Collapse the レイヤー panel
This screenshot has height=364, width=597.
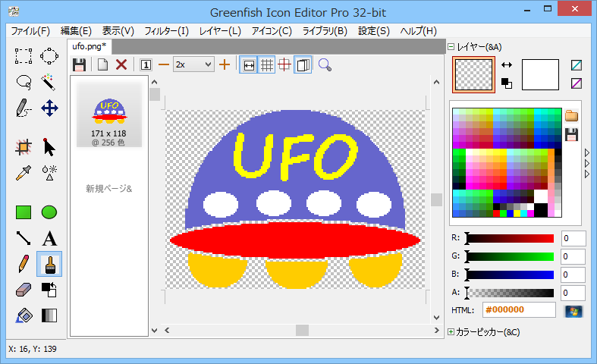click(451, 46)
